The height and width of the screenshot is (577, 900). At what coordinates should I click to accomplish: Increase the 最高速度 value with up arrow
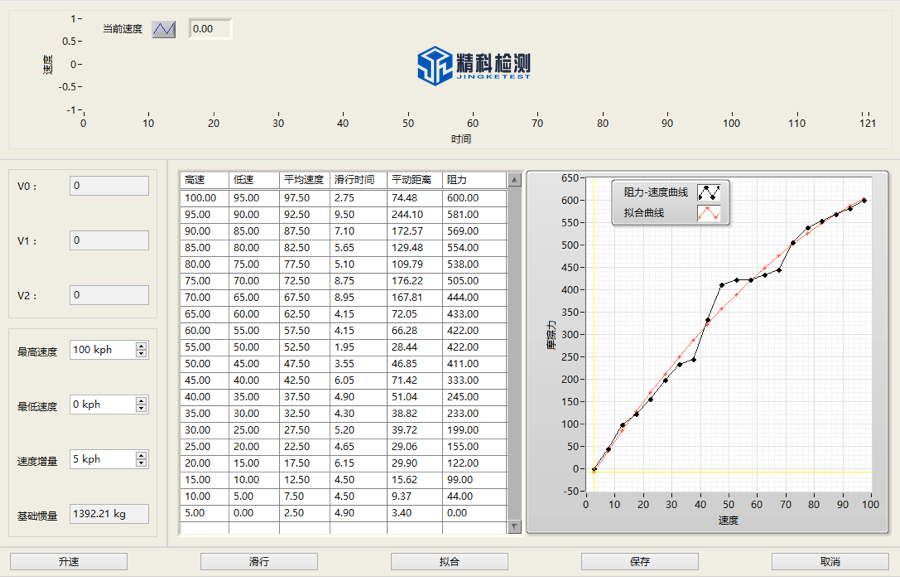click(141, 346)
